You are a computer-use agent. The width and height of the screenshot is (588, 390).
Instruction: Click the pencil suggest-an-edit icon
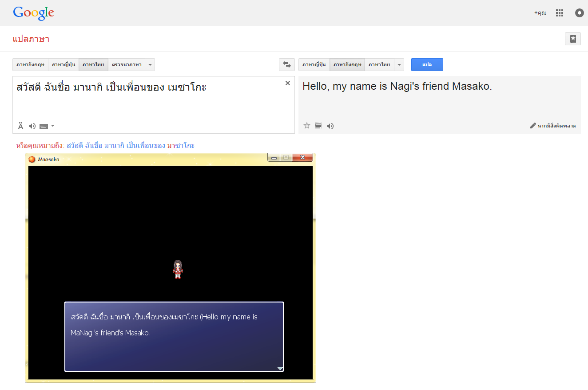[x=533, y=126]
